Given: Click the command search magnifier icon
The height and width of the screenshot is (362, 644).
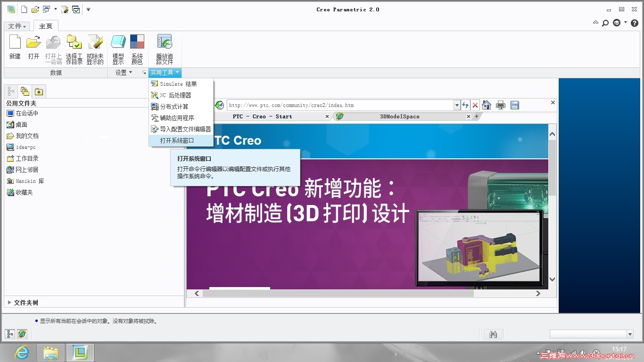Looking at the screenshot, I should 605,23.
